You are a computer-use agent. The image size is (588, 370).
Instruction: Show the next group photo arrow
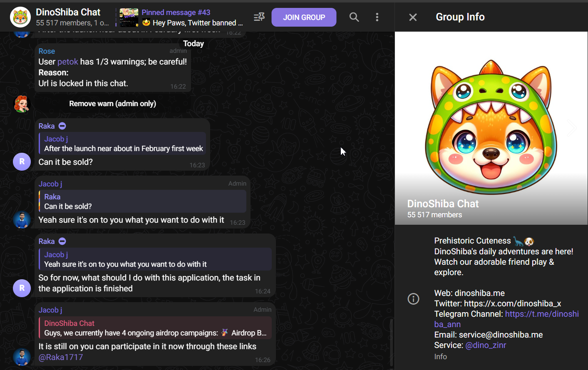coord(572,128)
